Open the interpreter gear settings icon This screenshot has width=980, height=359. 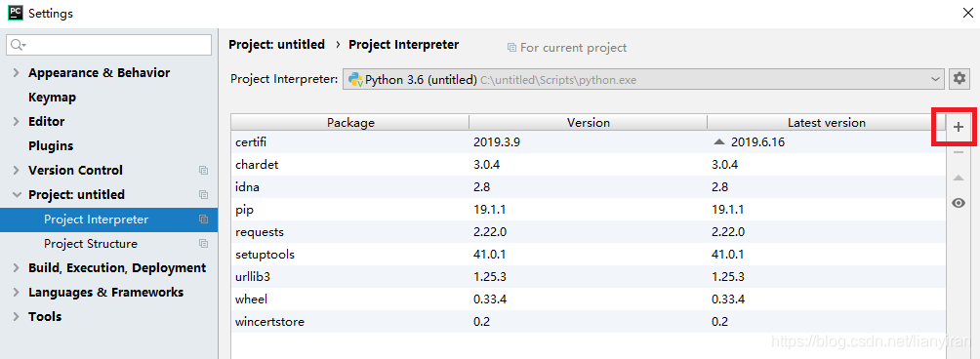(959, 79)
